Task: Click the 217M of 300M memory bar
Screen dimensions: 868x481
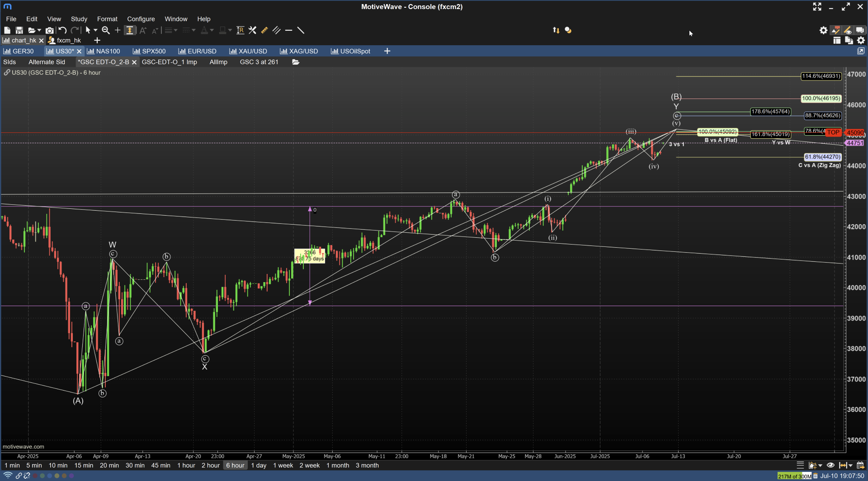Action: [794, 476]
